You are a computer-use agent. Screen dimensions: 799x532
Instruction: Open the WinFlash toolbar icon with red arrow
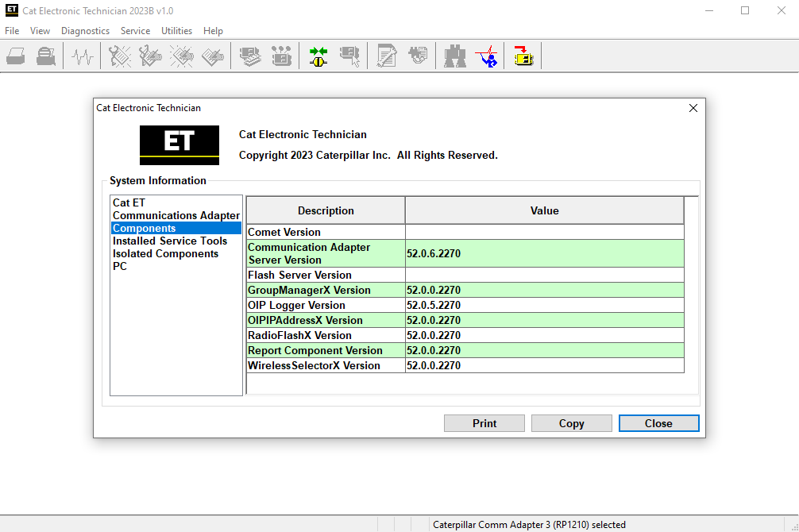[x=523, y=56]
